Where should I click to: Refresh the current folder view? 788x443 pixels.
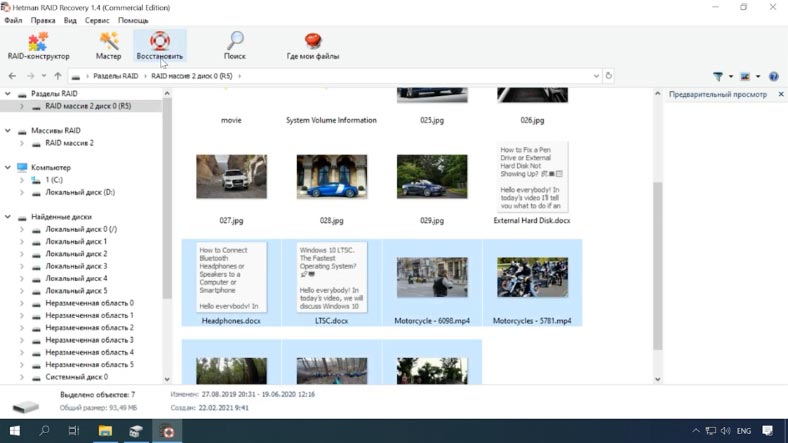point(609,76)
